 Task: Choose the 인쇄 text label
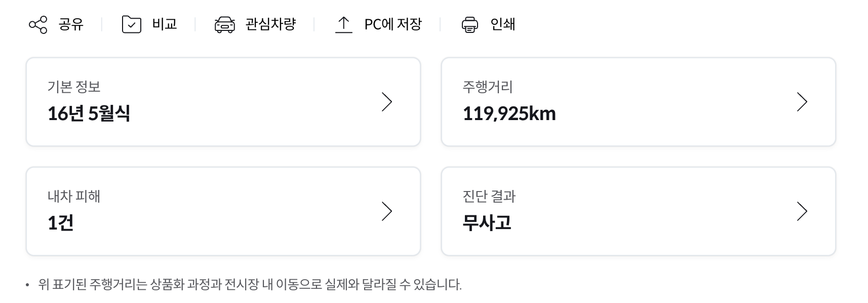(503, 24)
